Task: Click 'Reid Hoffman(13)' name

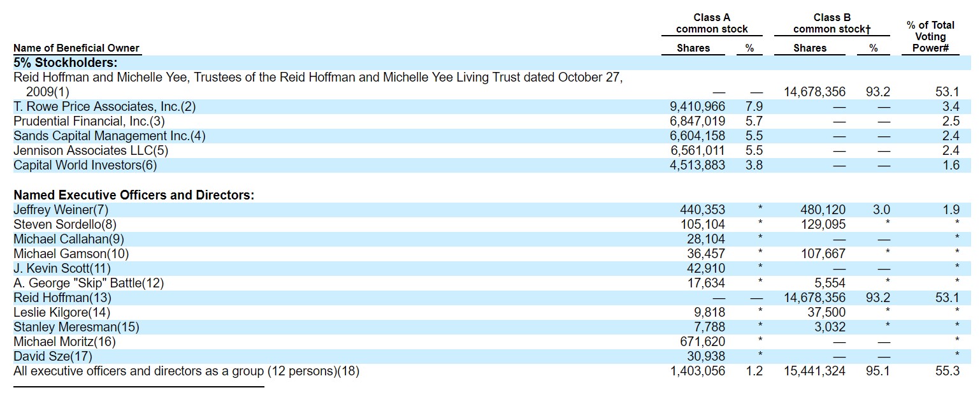Action: pos(62,298)
